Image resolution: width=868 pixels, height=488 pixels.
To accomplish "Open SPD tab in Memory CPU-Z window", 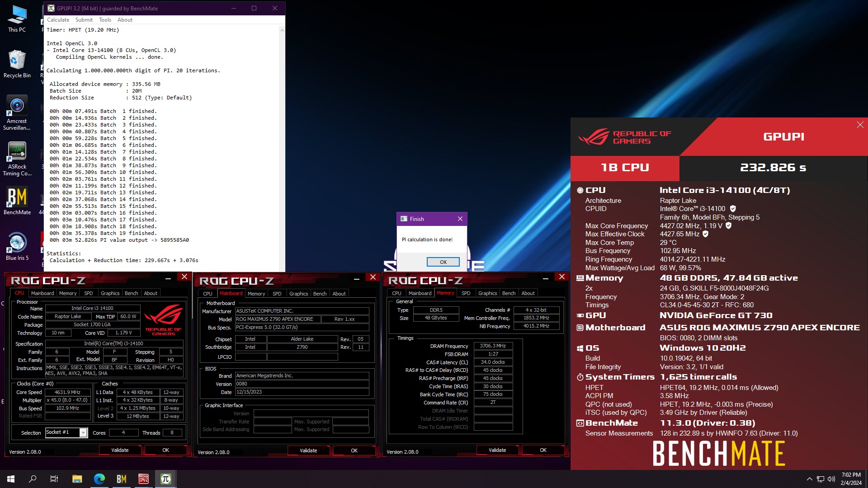I will [466, 293].
